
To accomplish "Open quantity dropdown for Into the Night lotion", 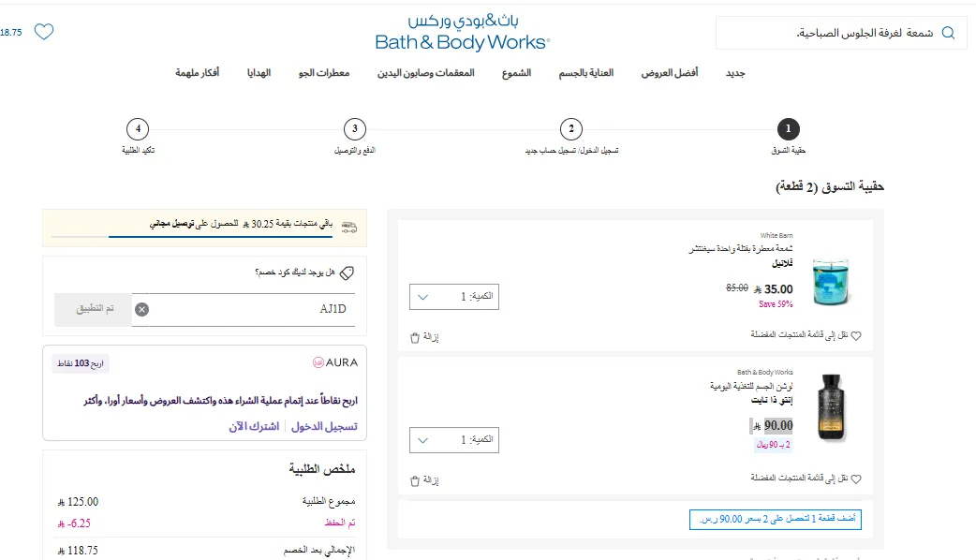I will tap(454, 440).
